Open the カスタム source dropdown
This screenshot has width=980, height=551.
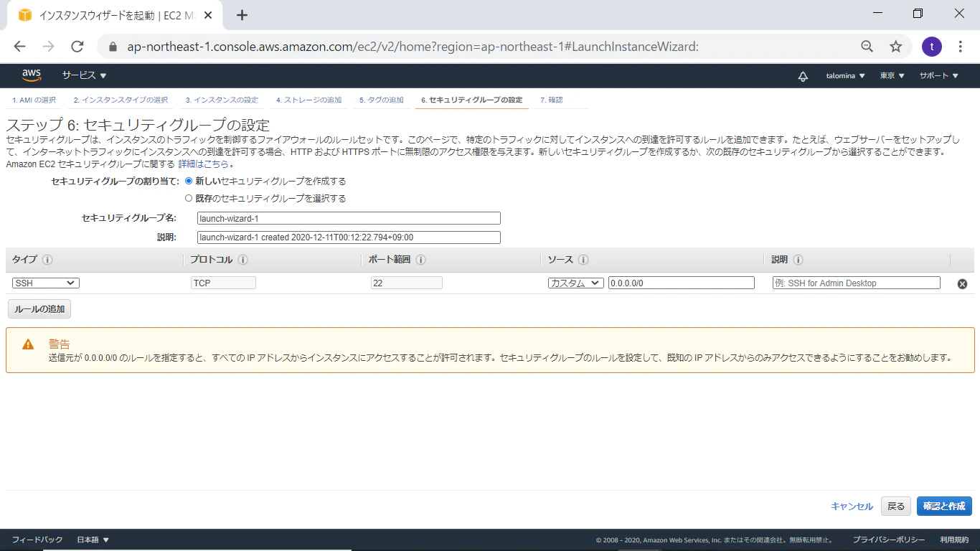(x=576, y=283)
